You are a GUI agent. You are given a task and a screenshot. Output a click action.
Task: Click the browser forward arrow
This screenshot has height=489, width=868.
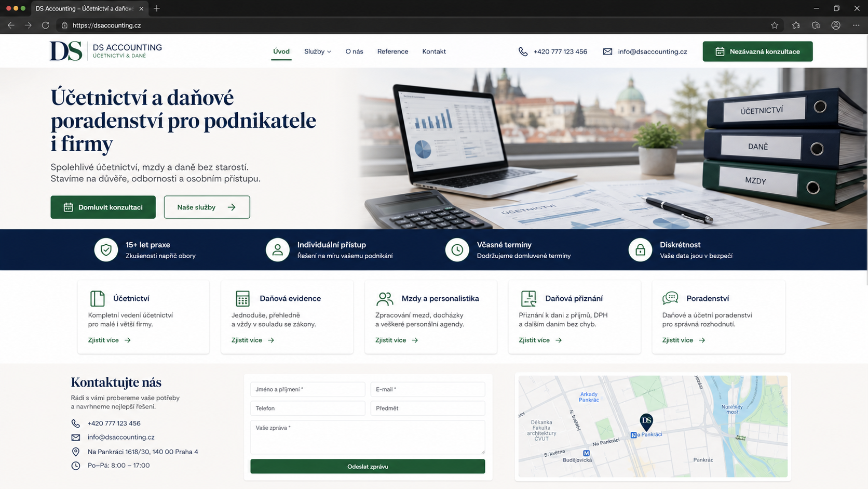pyautogui.click(x=28, y=25)
